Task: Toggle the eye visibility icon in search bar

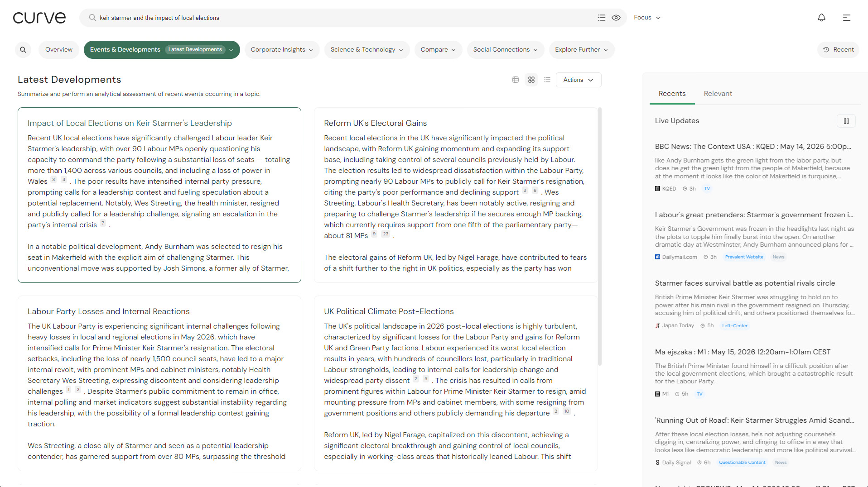Action: pyautogui.click(x=616, y=18)
